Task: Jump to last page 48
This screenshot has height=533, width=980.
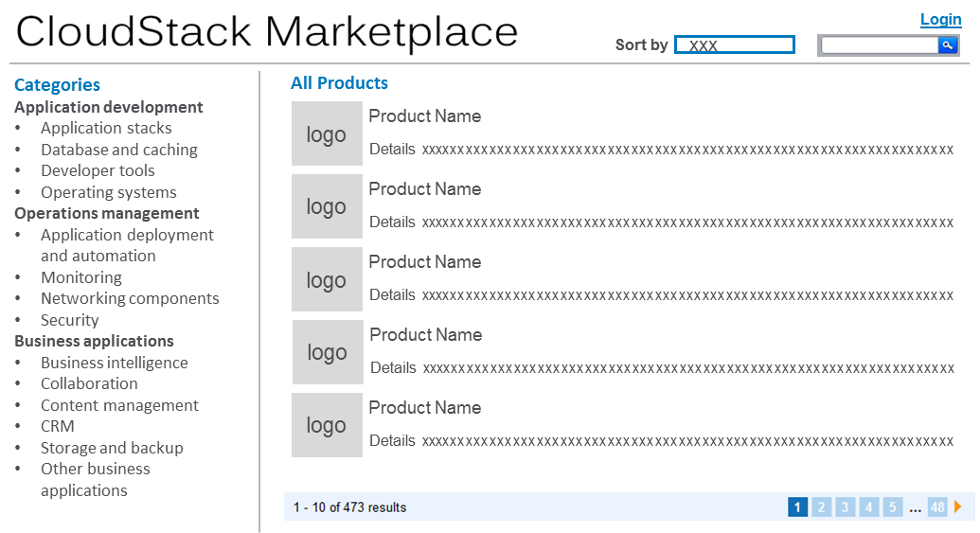Action: [937, 506]
